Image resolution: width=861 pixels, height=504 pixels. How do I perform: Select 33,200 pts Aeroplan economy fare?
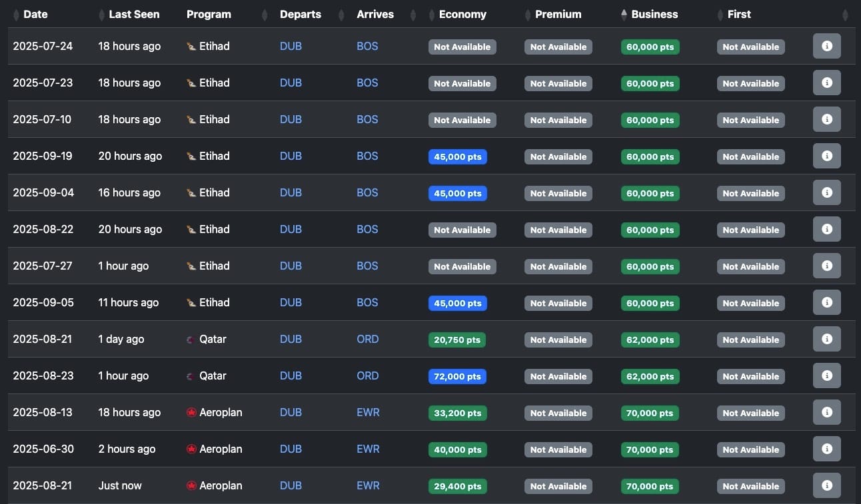(x=458, y=413)
